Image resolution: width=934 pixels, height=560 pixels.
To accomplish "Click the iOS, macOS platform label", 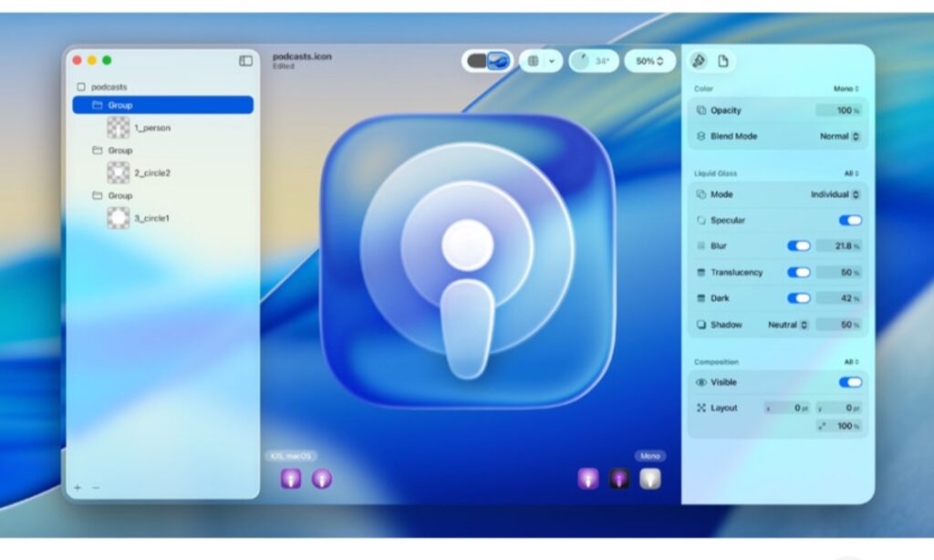I will coord(291,456).
